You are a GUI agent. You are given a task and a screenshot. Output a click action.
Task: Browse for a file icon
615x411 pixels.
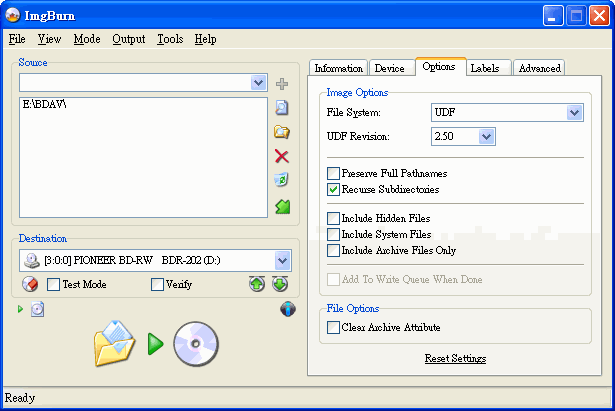[x=282, y=107]
